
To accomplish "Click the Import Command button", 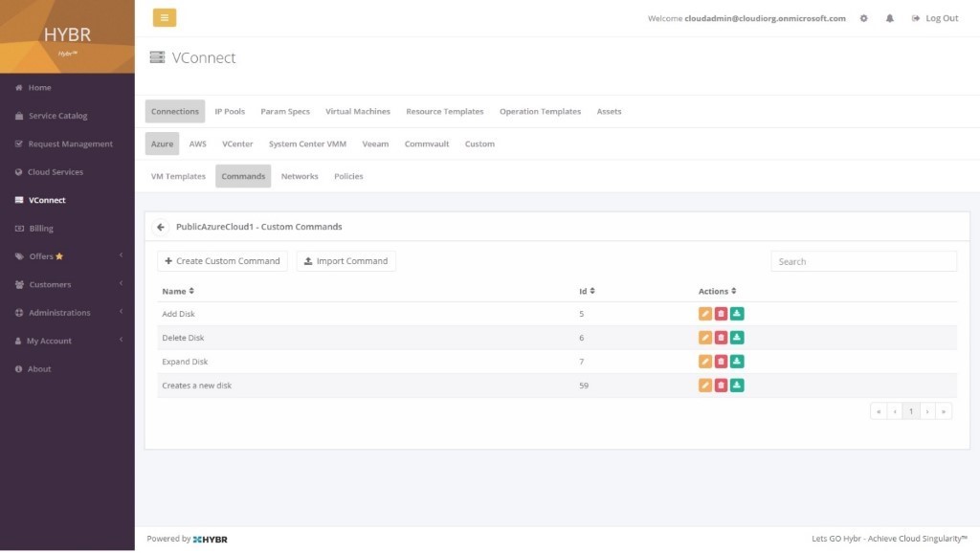I will [x=345, y=261].
